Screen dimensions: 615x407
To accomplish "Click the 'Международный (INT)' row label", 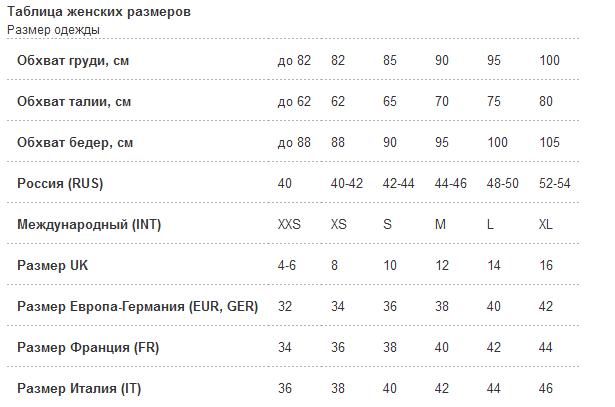I will pos(89,225).
